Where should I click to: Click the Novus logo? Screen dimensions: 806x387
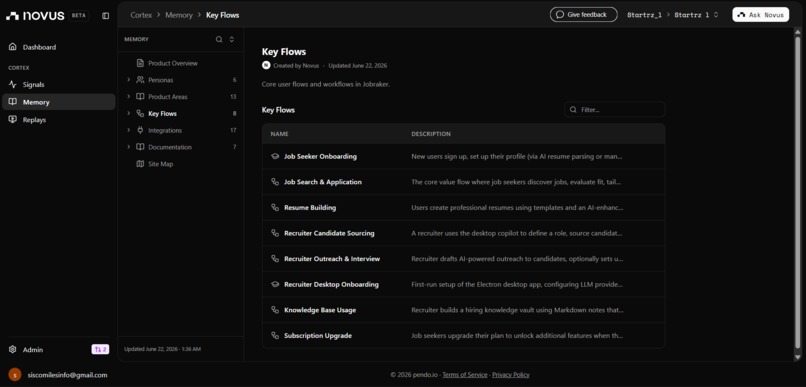(35, 15)
